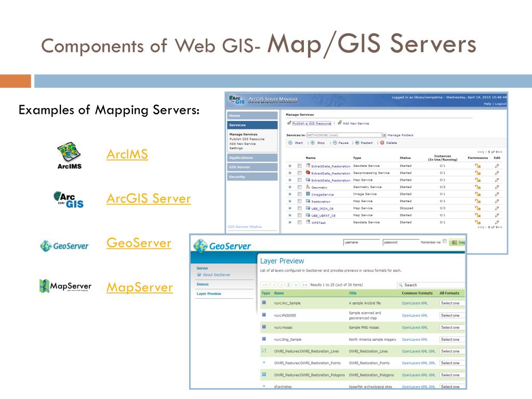Tick the checkbox for UBE_UBFAT_08
Screen dimensions: 532x399
299,216
